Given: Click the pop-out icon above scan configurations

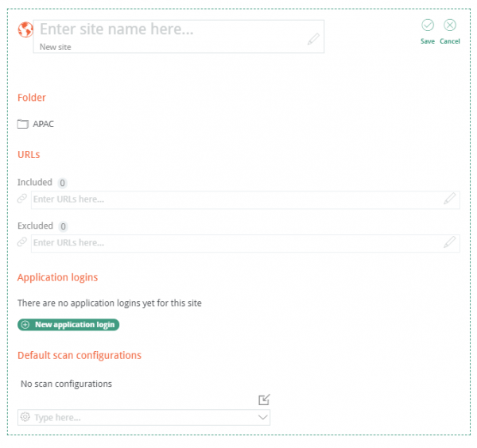Looking at the screenshot, I should tap(265, 400).
